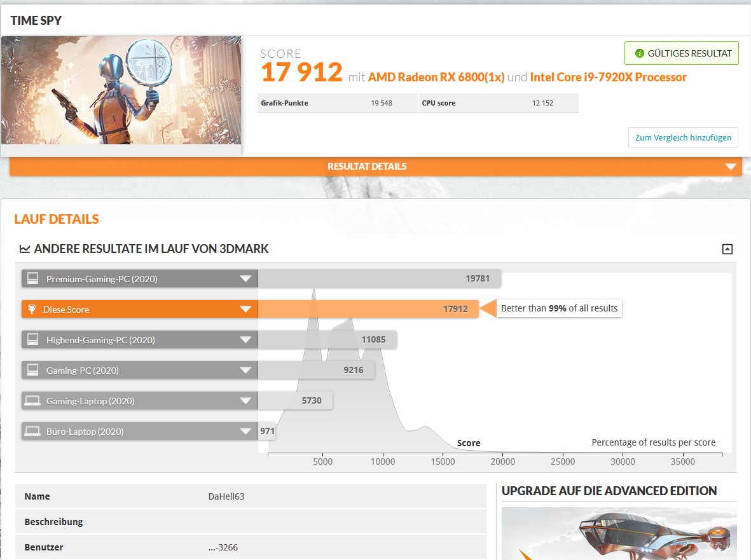Click the TIME SPY page title
The height and width of the screenshot is (560, 751).
[36, 20]
